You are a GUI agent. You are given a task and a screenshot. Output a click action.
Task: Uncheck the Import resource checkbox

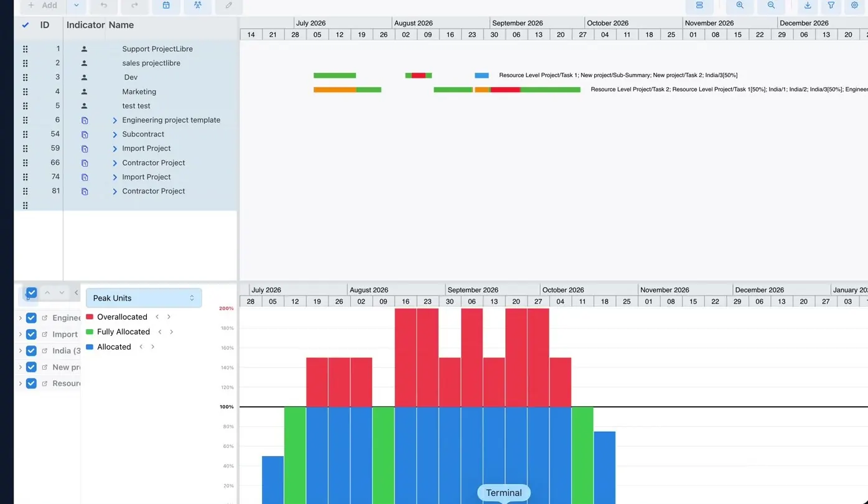point(31,334)
